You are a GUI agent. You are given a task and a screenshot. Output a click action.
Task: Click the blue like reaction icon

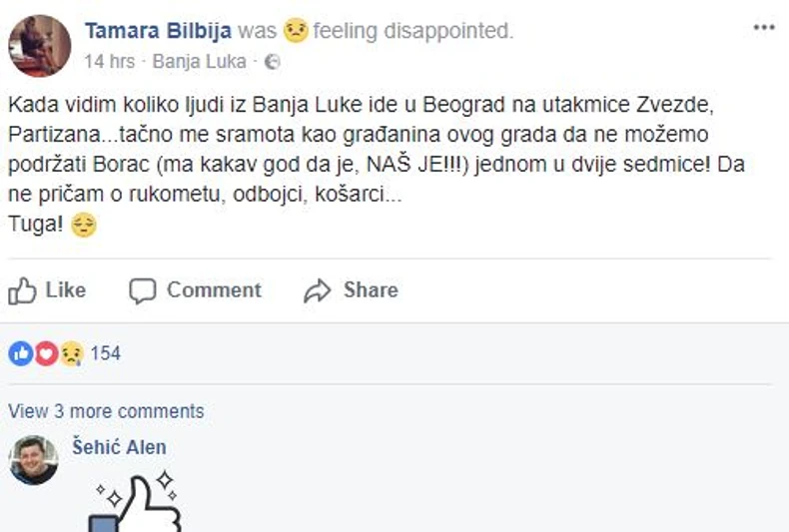tap(21, 353)
